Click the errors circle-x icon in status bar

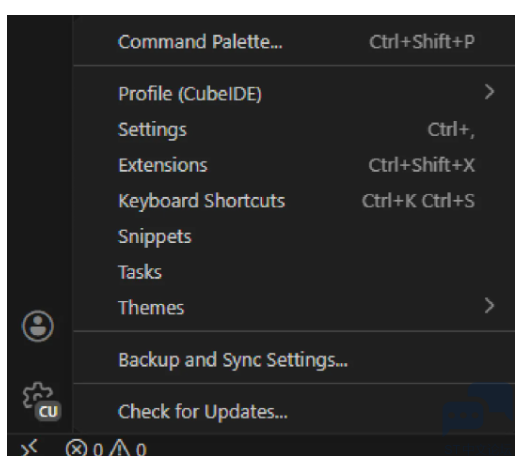coord(76,448)
